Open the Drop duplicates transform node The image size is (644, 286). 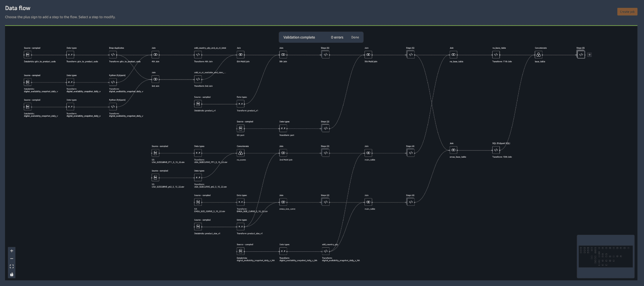pyautogui.click(x=113, y=55)
